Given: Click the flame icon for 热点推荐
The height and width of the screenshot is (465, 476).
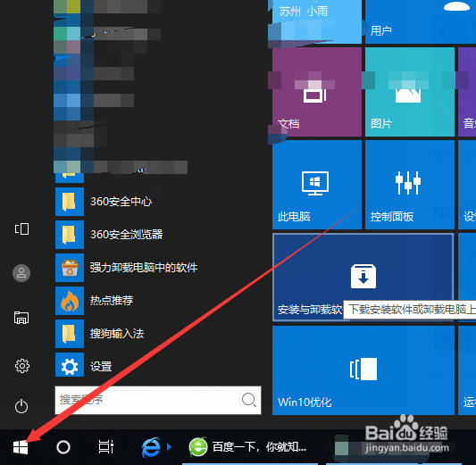Looking at the screenshot, I should [70, 301].
